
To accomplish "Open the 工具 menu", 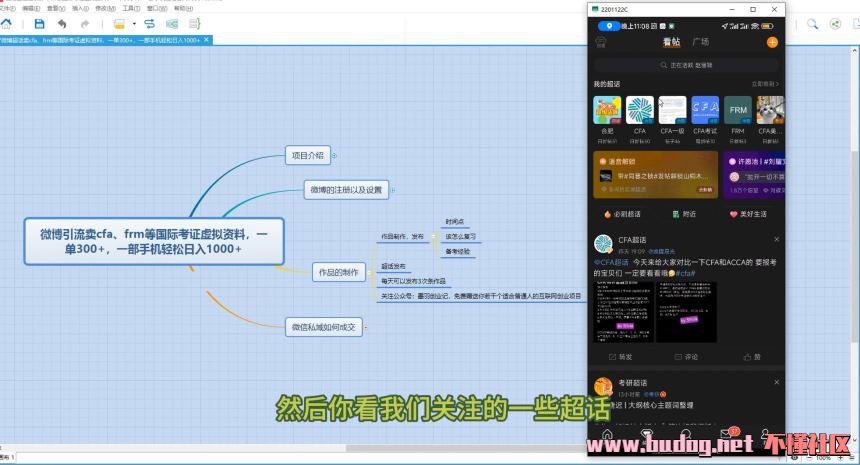I will (131, 8).
